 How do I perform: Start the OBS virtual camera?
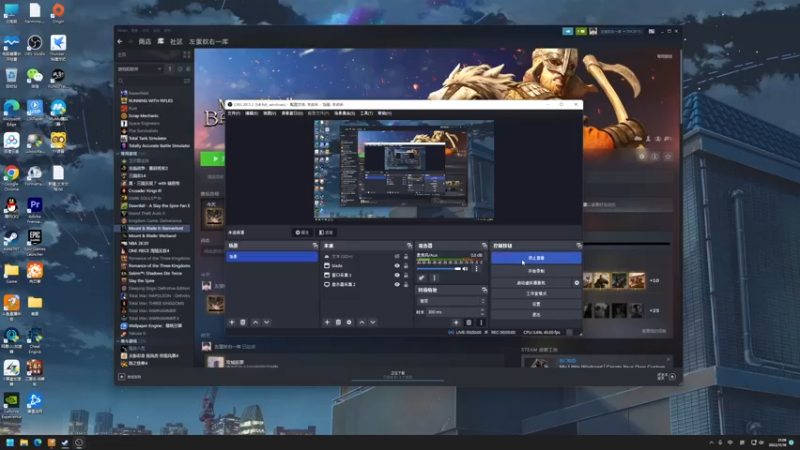[531, 283]
